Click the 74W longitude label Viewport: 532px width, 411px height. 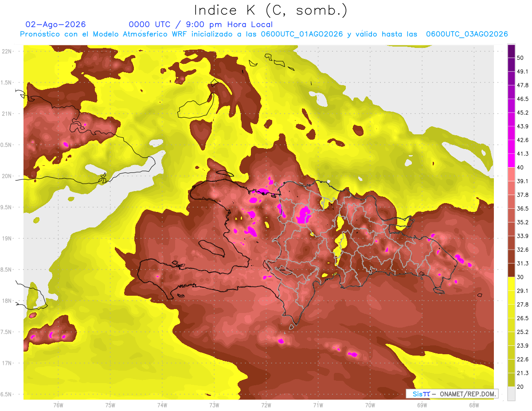tap(162, 405)
